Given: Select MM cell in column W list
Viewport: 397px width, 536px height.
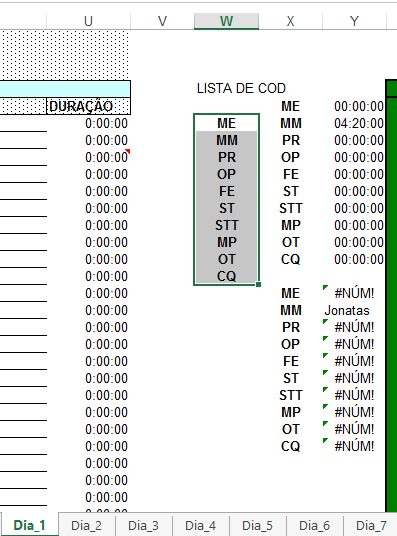Looking at the screenshot, I should (x=226, y=140).
